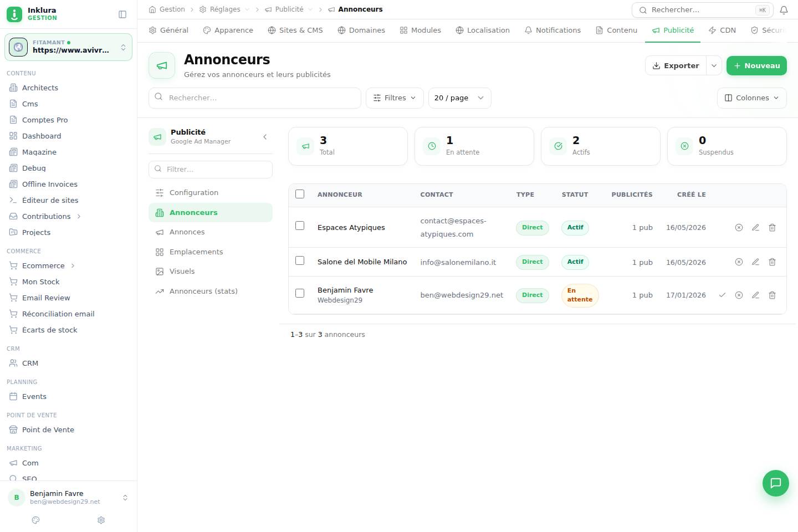Select all advertisers with the header checkbox
Viewport: 798px width, 532px height.
point(300,194)
